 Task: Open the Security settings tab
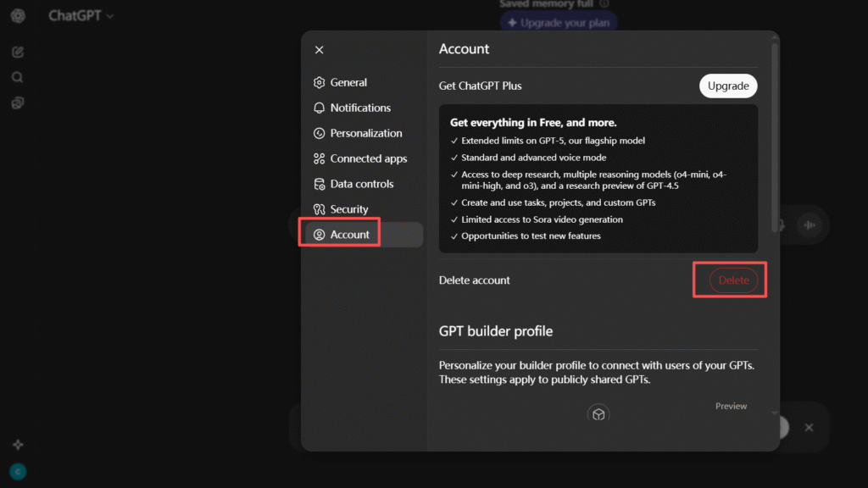364,209
